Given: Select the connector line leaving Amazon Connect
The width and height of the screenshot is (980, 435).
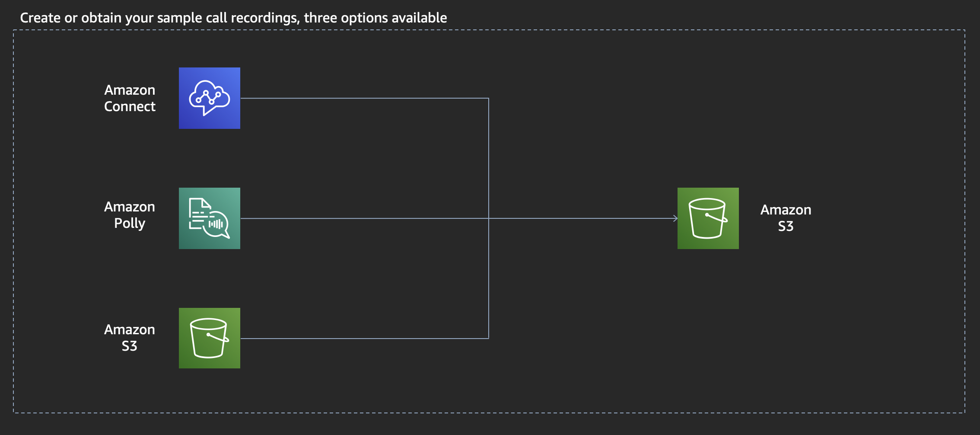Looking at the screenshot, I should [363, 98].
